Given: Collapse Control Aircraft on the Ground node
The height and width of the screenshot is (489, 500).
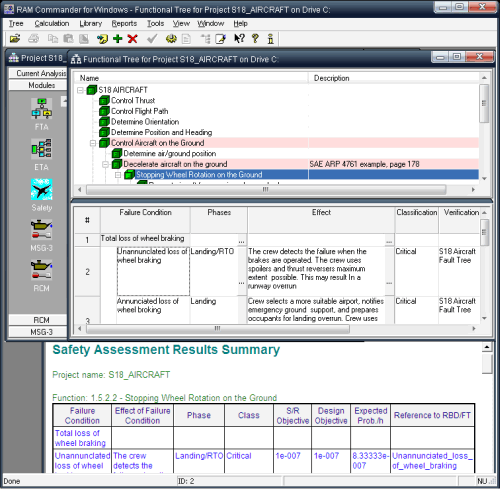Looking at the screenshot, I should pyautogui.click(x=93, y=143).
